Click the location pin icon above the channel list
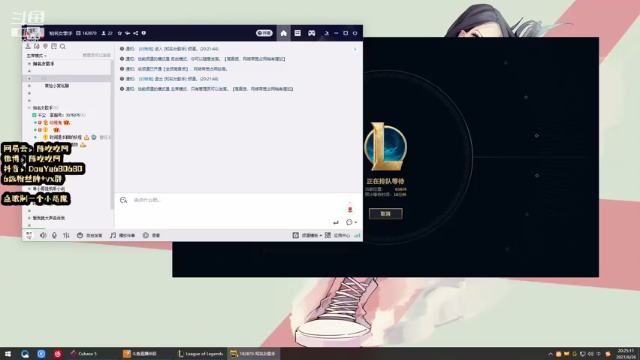640x360 pixels. point(45,46)
